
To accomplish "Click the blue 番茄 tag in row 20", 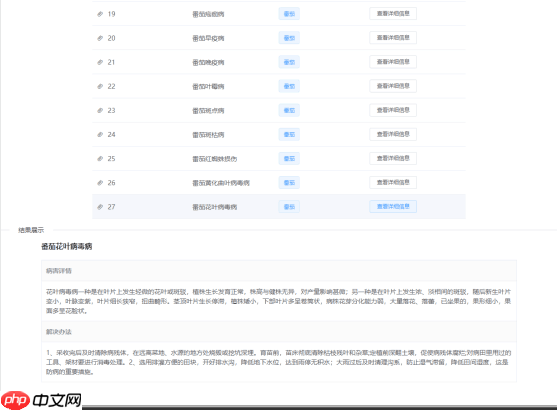I will click(289, 38).
